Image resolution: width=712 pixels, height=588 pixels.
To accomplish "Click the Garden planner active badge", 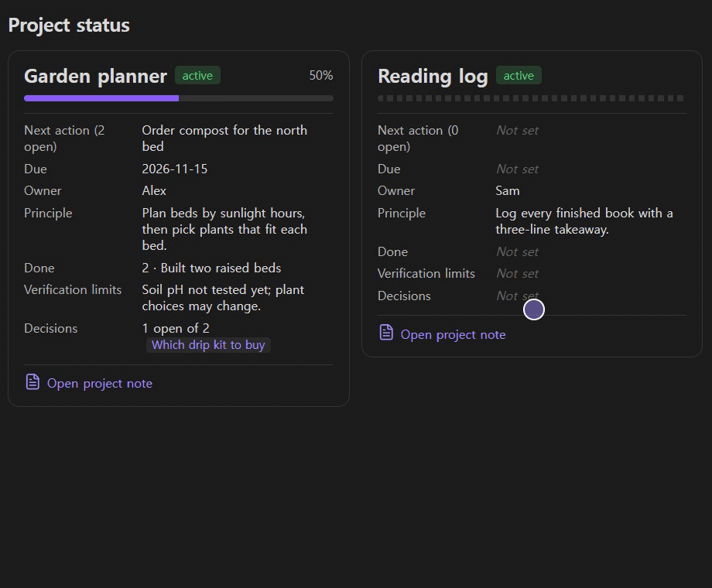I will coord(197,75).
